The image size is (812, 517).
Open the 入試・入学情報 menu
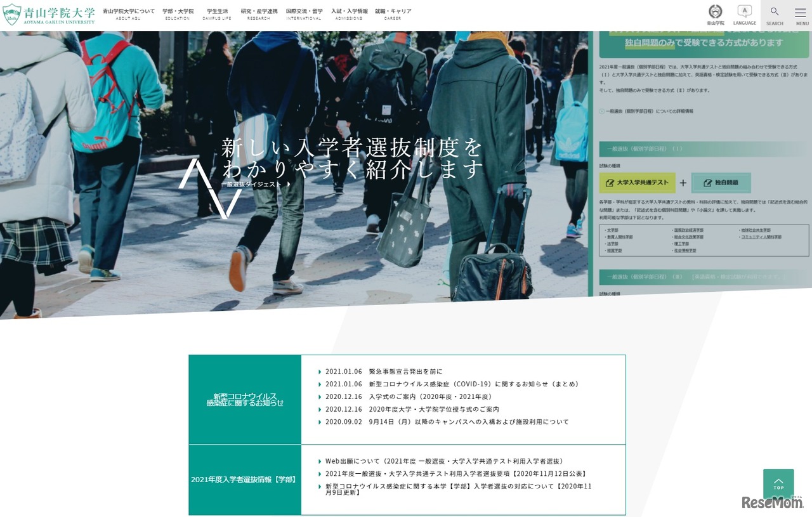coord(348,13)
